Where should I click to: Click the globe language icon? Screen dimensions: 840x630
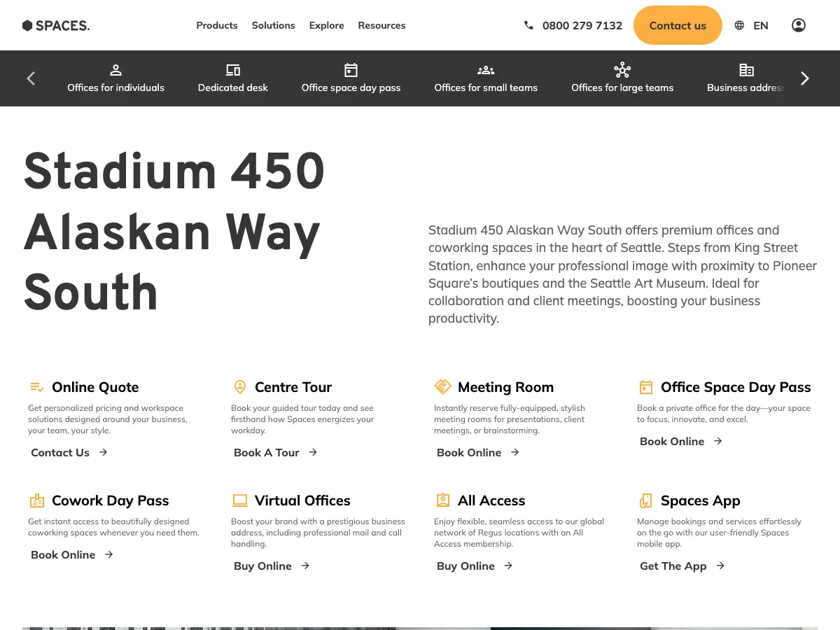[739, 26]
